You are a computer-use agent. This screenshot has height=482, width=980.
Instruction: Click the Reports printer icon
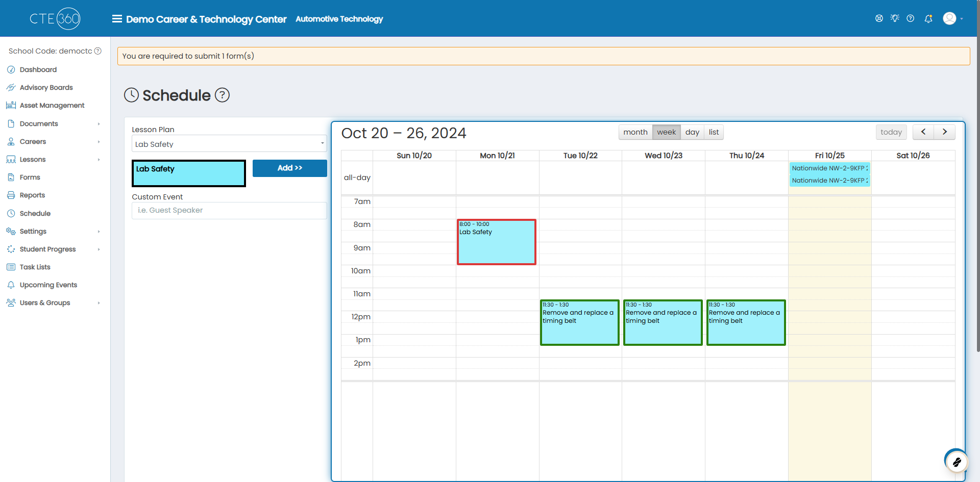tap(11, 195)
